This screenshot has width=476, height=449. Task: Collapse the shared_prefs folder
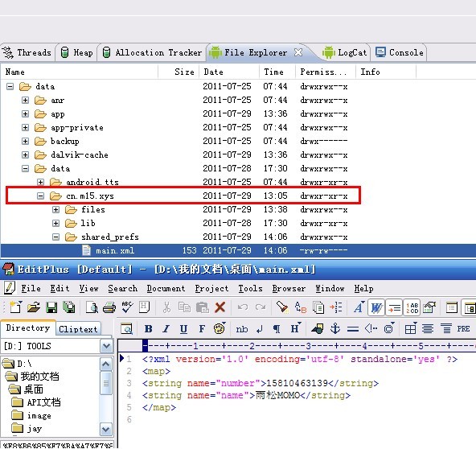pyautogui.click(x=55, y=237)
